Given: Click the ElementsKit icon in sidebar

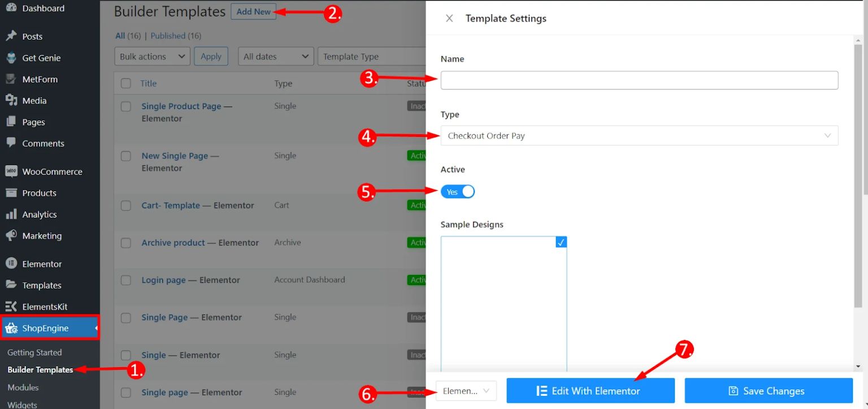Looking at the screenshot, I should coord(11,307).
